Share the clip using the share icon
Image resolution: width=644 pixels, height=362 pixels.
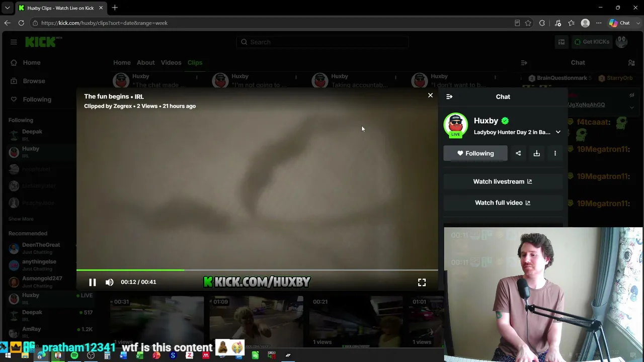click(518, 153)
